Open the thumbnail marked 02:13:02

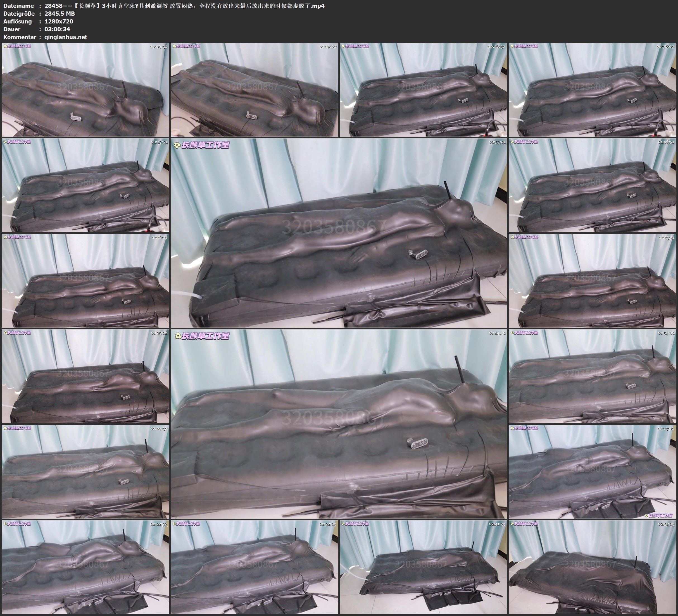(592, 472)
